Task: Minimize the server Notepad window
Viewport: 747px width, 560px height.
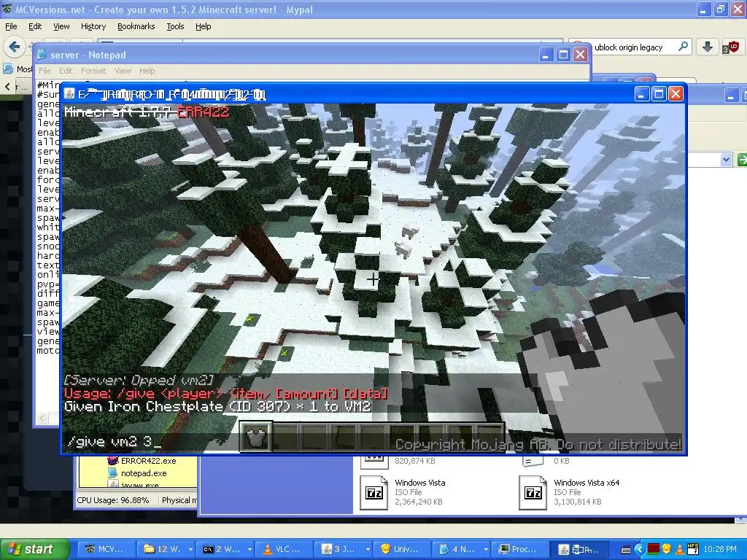Action: pyautogui.click(x=546, y=55)
